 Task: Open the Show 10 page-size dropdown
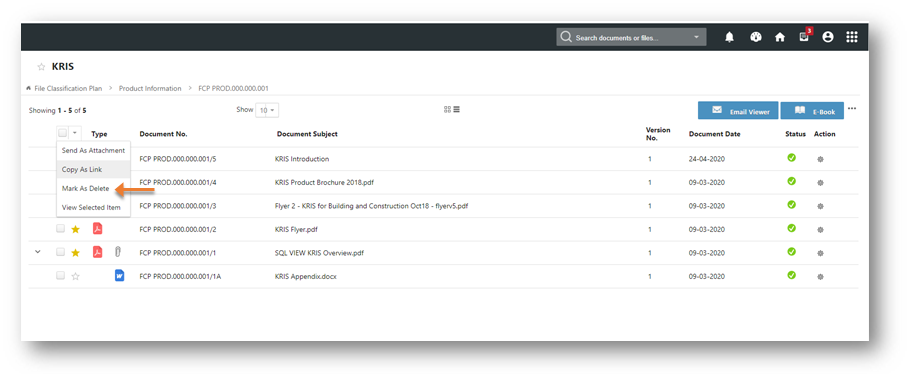(267, 110)
